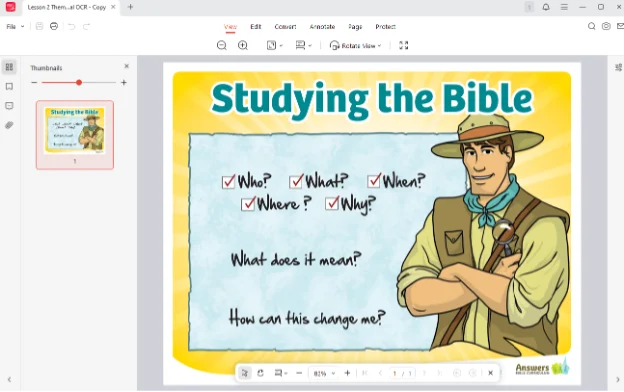The image size is (624, 392).
Task: Click the screenshot camera icon
Action: 606,26
